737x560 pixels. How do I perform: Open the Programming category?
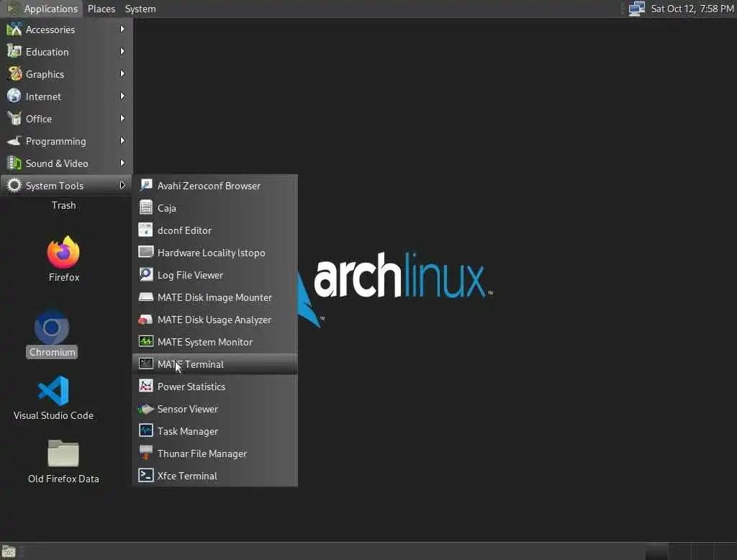click(66, 141)
